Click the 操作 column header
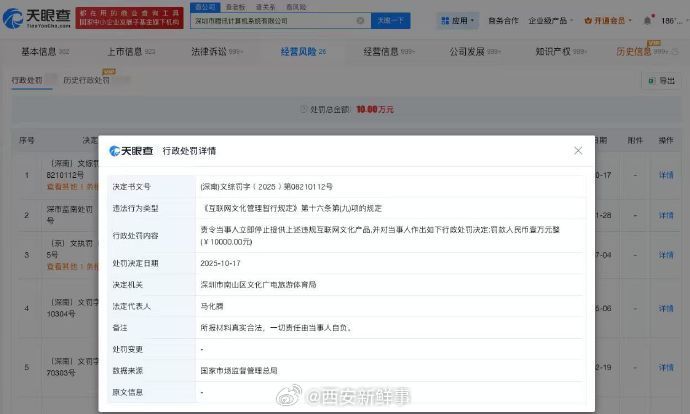 coord(666,140)
